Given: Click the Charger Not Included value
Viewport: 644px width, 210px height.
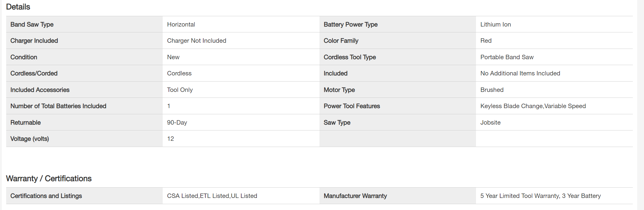Looking at the screenshot, I should (197, 41).
